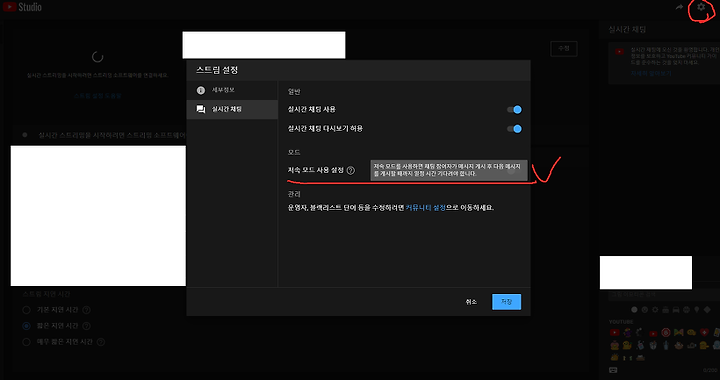Click the 취소 cancel button
This screenshot has width=720, height=380.
click(x=471, y=302)
